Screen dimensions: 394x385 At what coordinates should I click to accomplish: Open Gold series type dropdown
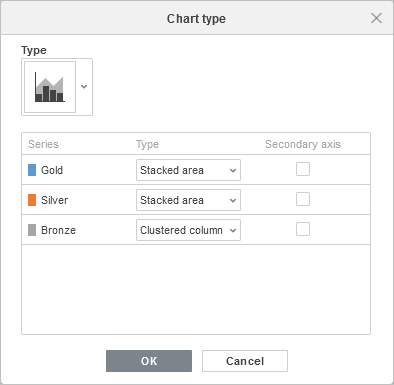pyautogui.click(x=188, y=170)
